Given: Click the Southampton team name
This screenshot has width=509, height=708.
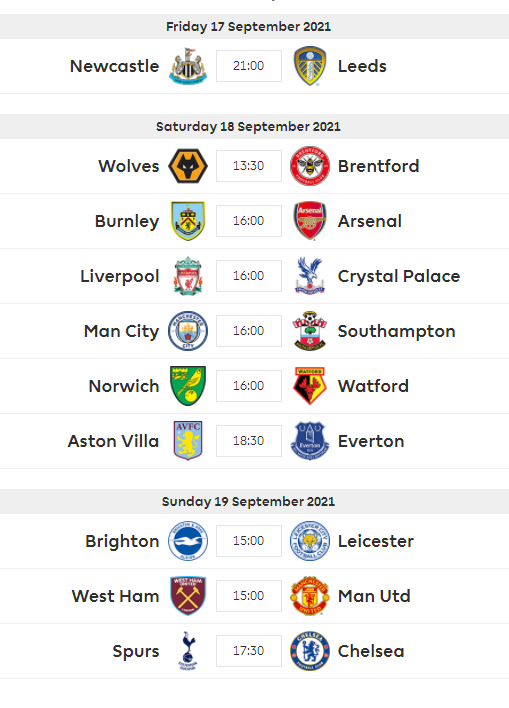Looking at the screenshot, I should pos(397,331).
